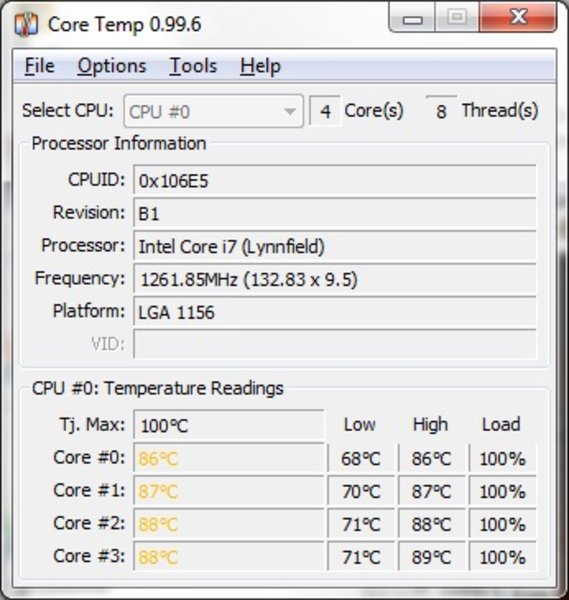Minimize the Core Temp window
Screen dimensions: 569x600
pos(412,18)
